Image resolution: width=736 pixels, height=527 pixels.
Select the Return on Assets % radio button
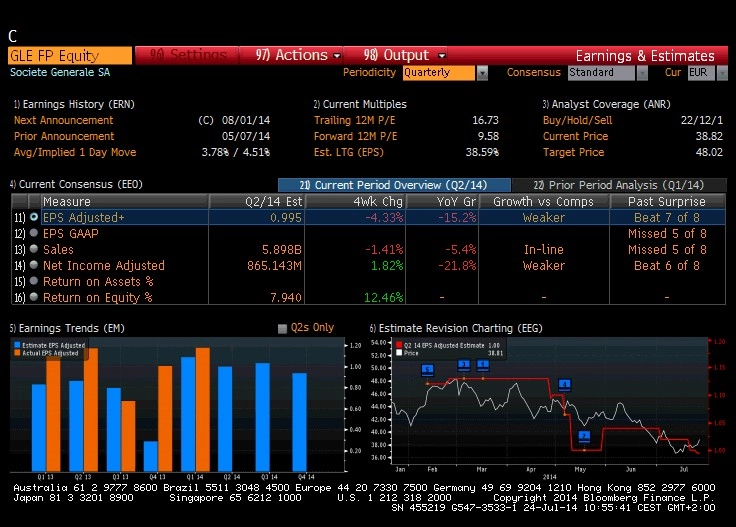pyautogui.click(x=34, y=281)
